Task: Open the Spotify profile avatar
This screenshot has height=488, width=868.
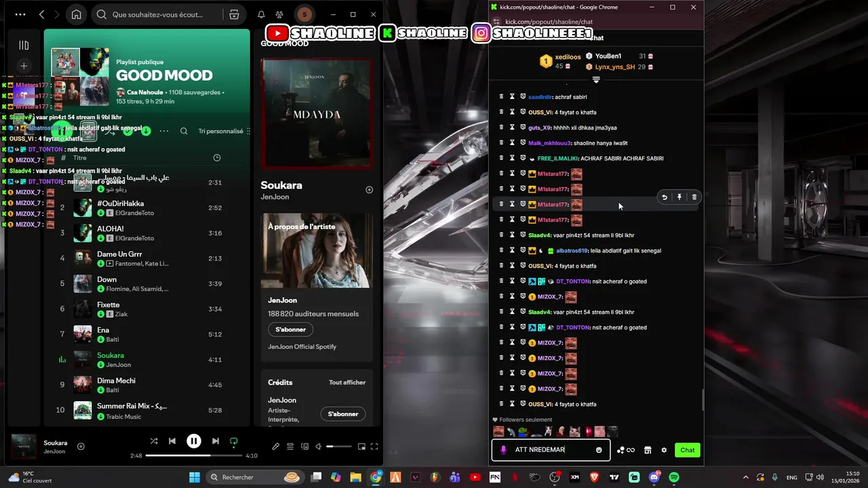Action: tap(304, 14)
